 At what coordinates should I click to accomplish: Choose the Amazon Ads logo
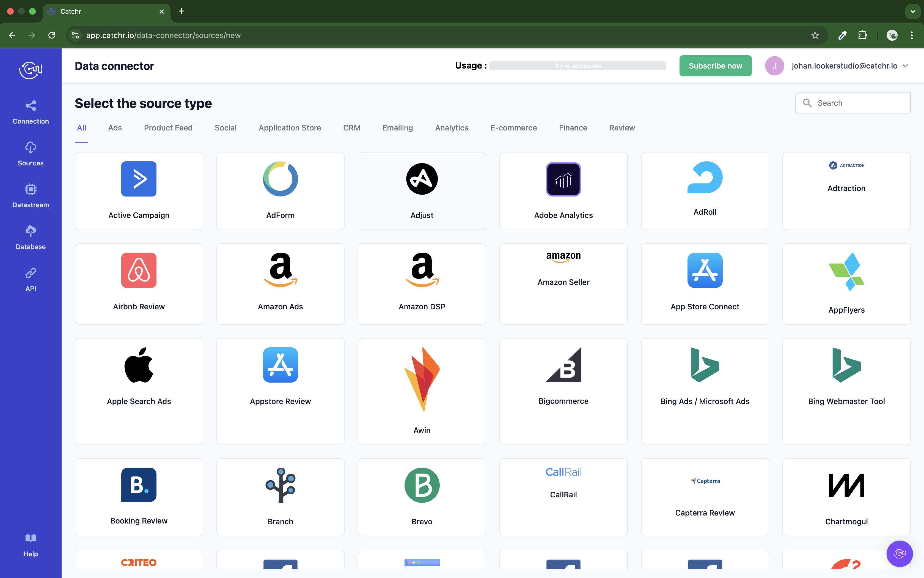pos(280,270)
